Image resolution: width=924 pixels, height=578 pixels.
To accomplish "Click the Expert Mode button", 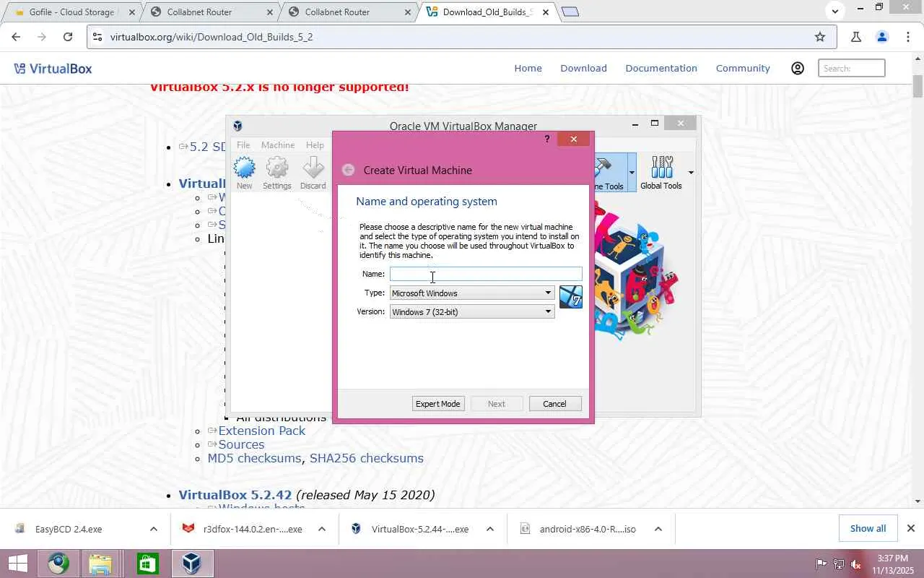I will pyautogui.click(x=438, y=404).
